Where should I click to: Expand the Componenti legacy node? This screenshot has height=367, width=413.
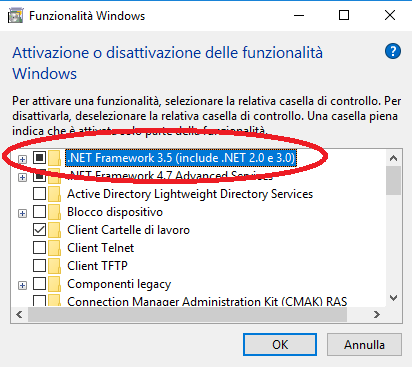pyautogui.click(x=22, y=285)
